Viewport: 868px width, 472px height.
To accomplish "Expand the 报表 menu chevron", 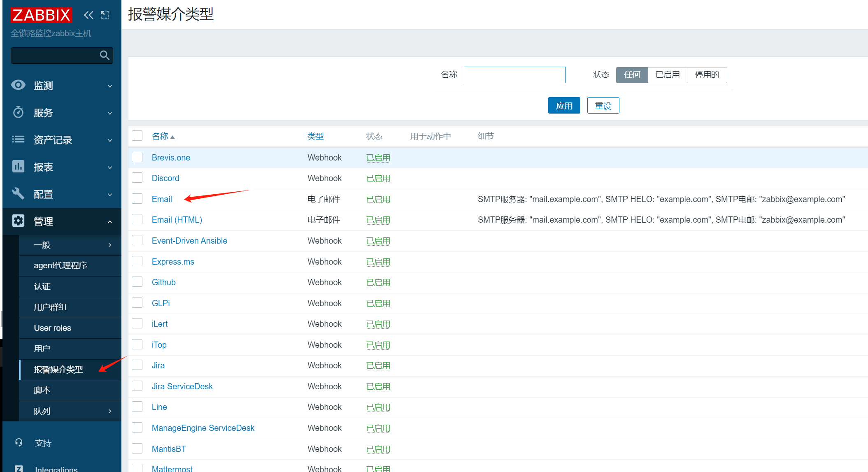I will [110, 167].
